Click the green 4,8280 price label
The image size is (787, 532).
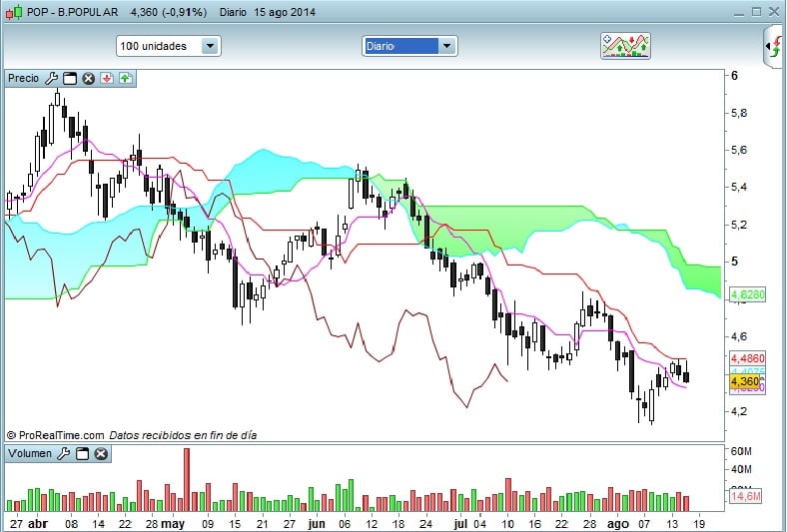click(x=748, y=294)
